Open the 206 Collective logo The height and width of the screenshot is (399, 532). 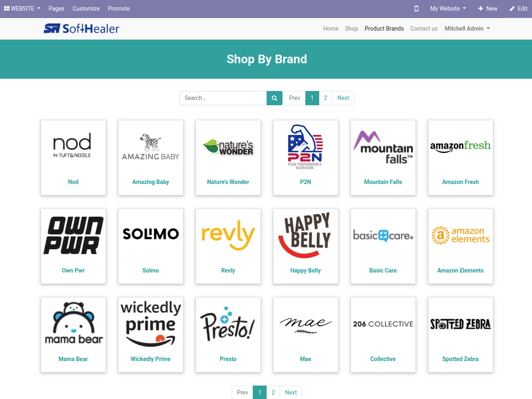(x=383, y=324)
